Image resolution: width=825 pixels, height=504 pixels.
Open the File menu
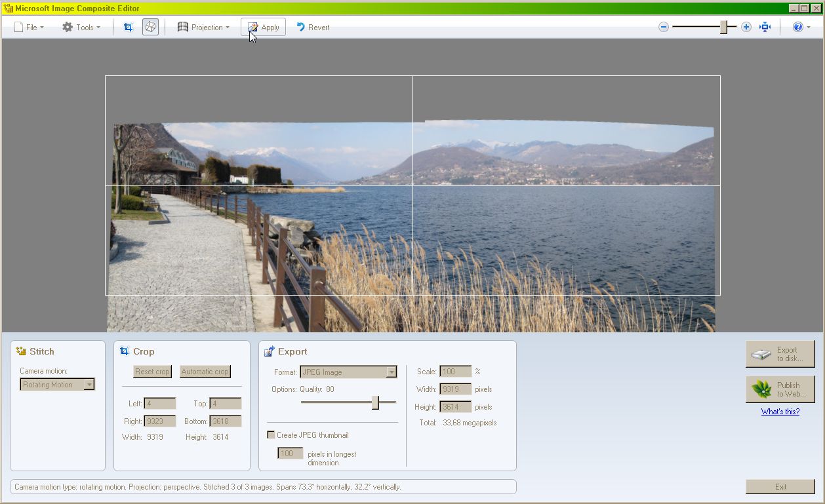tap(30, 28)
